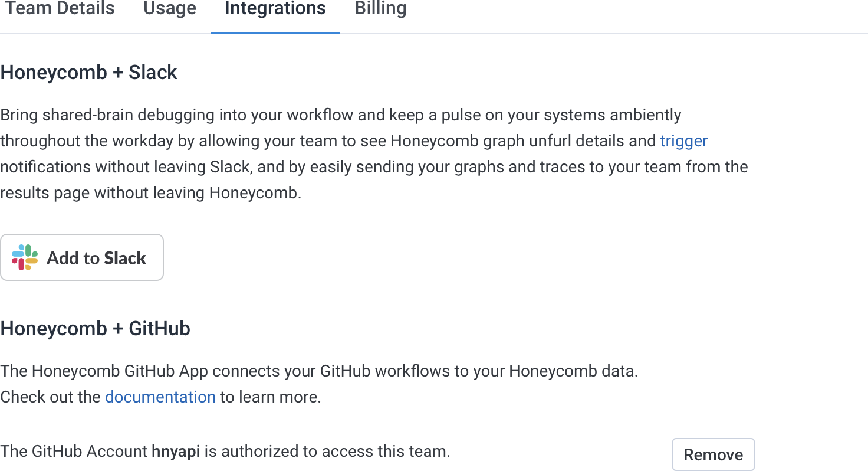Follow the trigger hyperlink in the description

coord(683,140)
